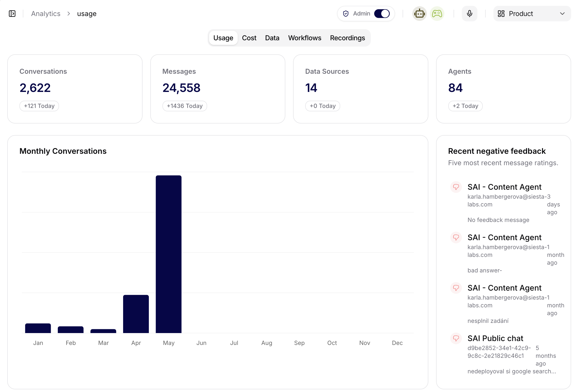Click the shield icon beside Admin
The height and width of the screenshot is (392, 575).
(346, 14)
